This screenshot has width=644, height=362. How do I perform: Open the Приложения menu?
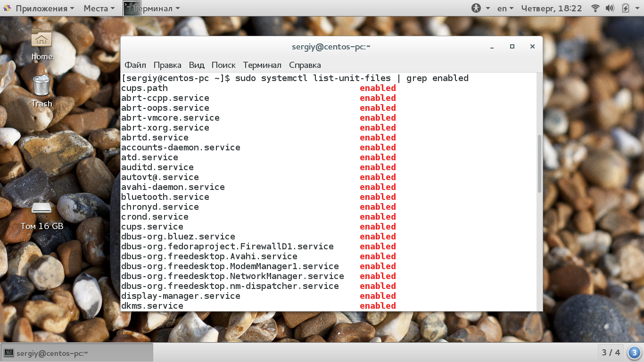[x=45, y=8]
